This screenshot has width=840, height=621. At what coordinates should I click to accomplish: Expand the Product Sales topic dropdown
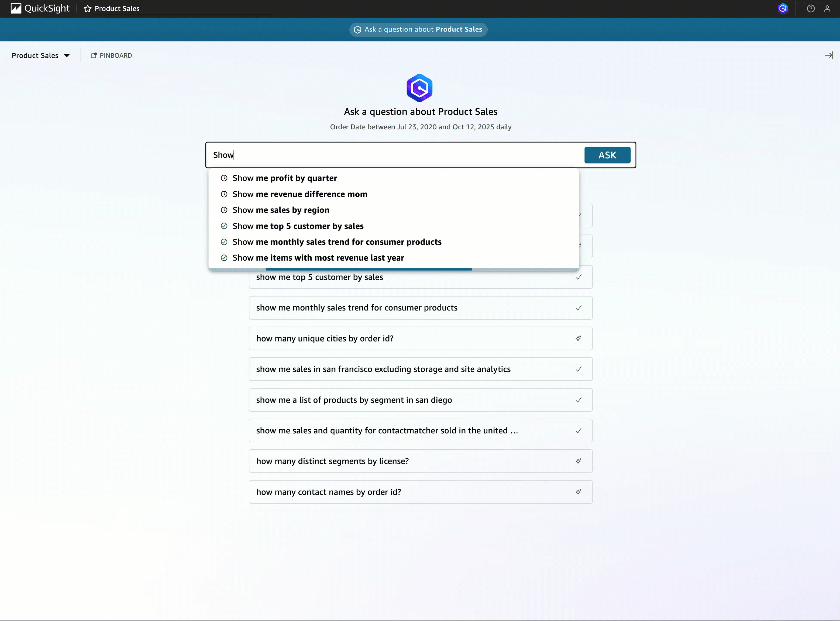coord(41,55)
